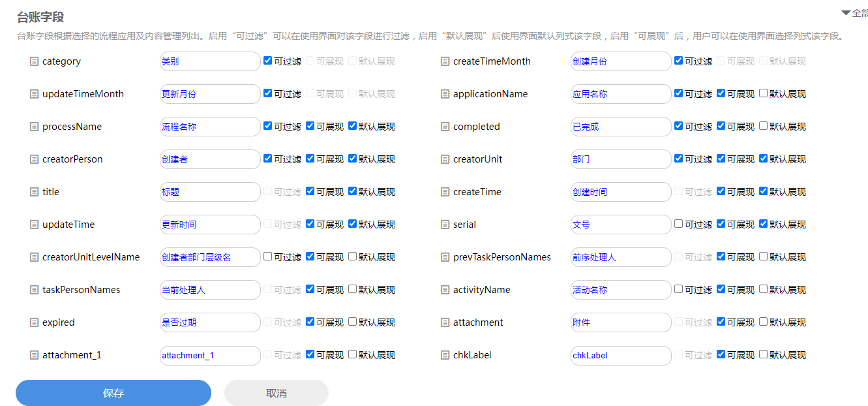Click the field icon beside updateTimeMonth
The image size is (868, 406).
tap(35, 94)
